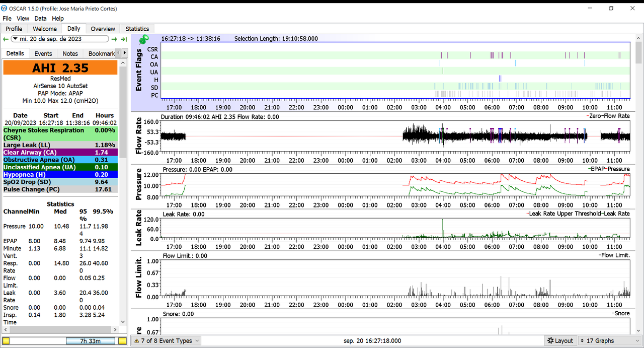The height and width of the screenshot is (348, 644).
Task: Click the Hypopnea marks in the H row
Action: [500, 78]
